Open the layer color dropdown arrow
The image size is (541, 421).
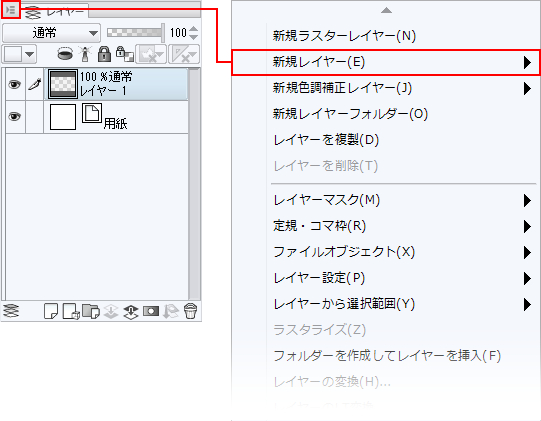[30, 55]
